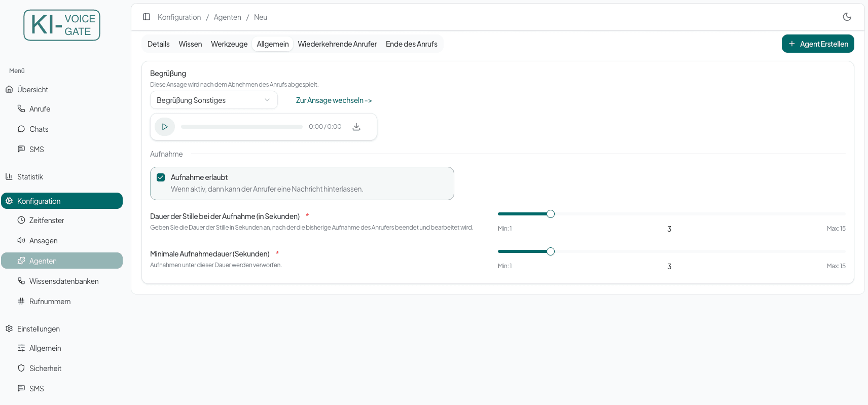868x405 pixels.
Task: Open the Details tab
Action: pos(159,44)
